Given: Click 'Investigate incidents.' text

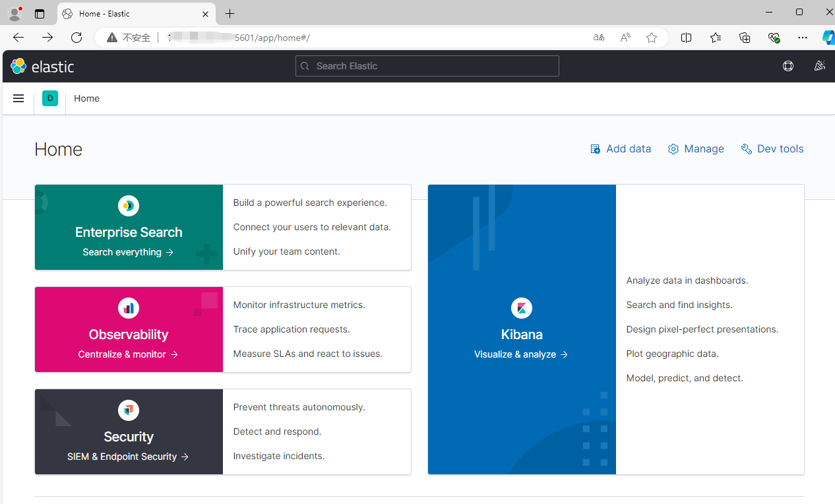Looking at the screenshot, I should click(x=278, y=456).
